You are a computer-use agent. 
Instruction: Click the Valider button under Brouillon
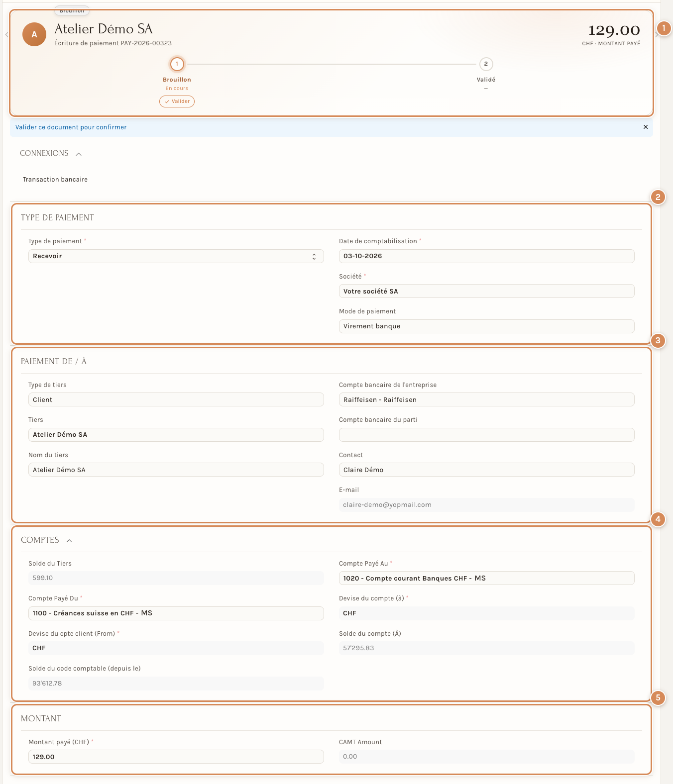(177, 101)
